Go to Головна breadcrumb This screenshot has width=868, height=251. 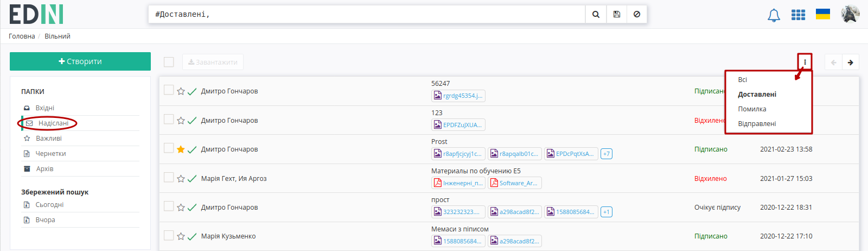(22, 36)
